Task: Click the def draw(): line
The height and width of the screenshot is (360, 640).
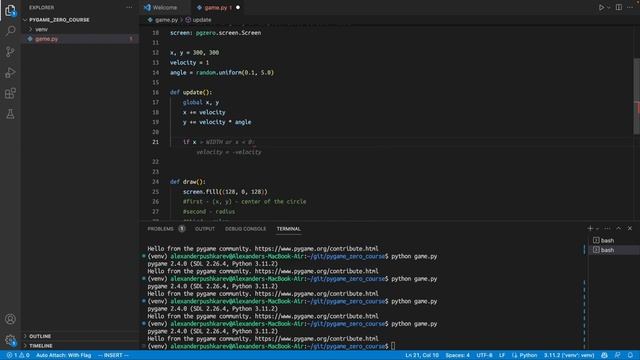Action: [x=188, y=182]
